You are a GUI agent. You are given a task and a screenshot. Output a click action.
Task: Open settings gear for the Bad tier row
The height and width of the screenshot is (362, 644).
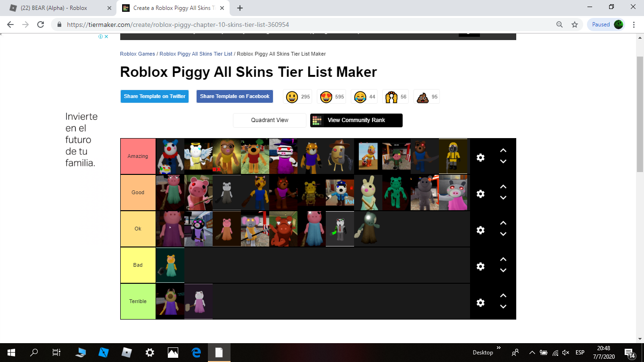coord(480,266)
